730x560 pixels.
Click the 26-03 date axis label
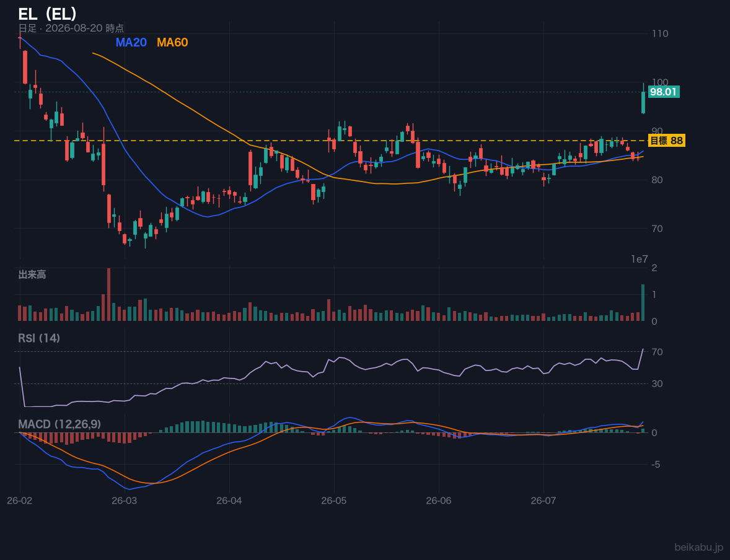click(125, 501)
